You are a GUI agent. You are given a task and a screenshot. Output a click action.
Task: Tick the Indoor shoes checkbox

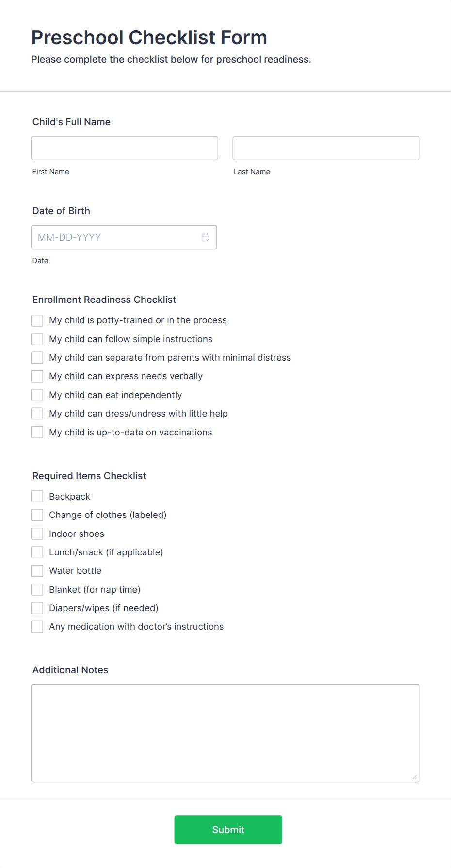pos(37,534)
